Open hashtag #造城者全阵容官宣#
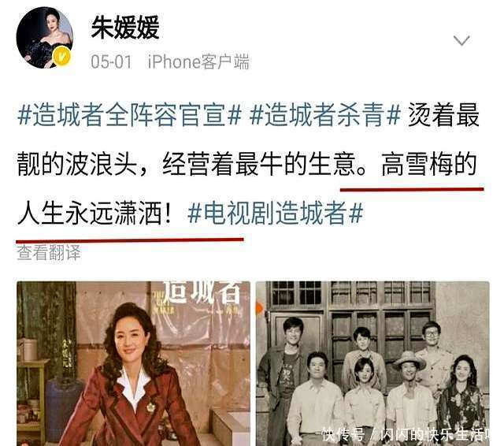This screenshot has width=504, height=446. (x=129, y=115)
